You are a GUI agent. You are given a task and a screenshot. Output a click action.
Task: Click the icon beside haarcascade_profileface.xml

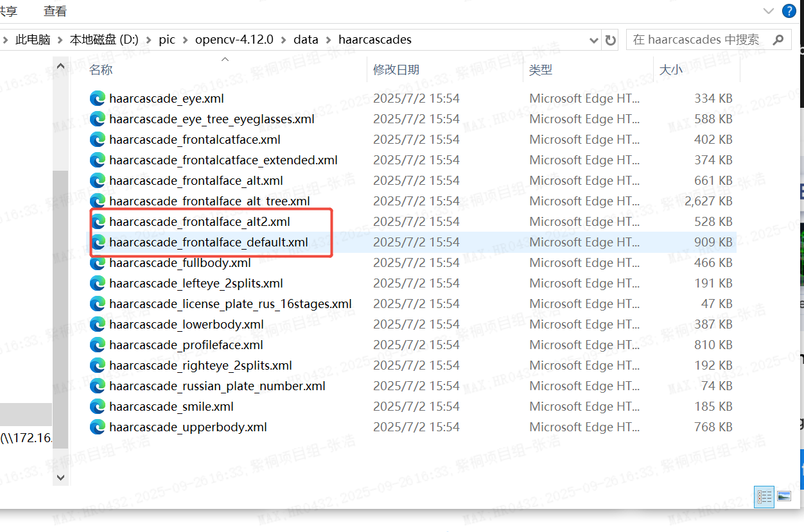coord(98,345)
